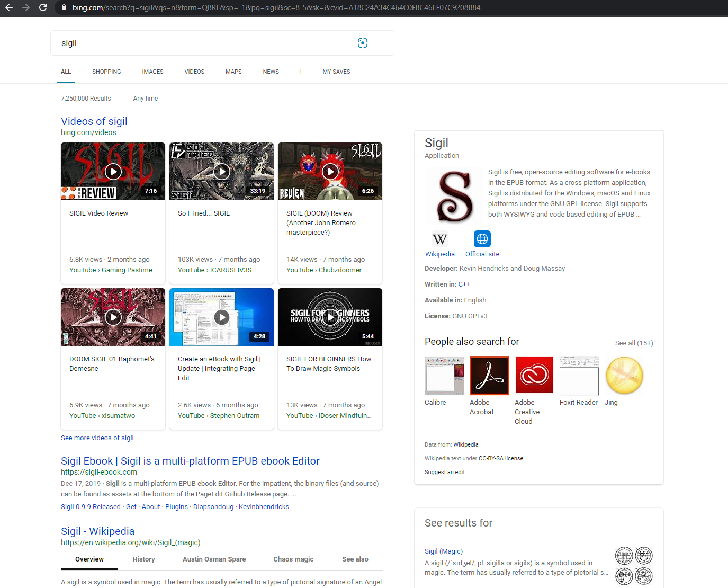Expand See all (15+) related searches

pyautogui.click(x=634, y=343)
